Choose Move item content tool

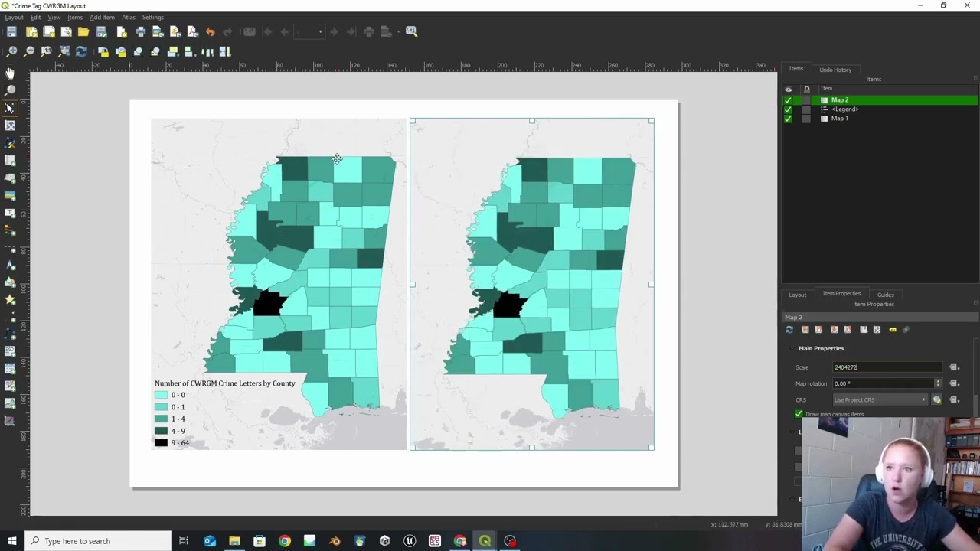click(10, 126)
